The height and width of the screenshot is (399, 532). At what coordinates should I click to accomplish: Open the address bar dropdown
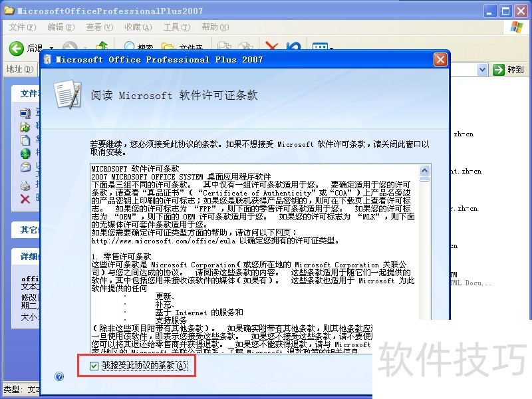pos(483,69)
